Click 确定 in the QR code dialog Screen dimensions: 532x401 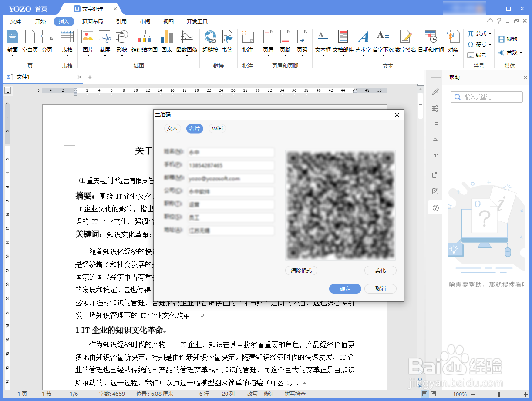(x=345, y=289)
